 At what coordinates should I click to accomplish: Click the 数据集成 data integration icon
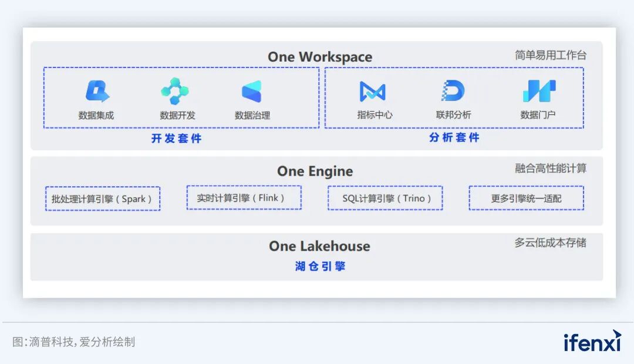(x=97, y=91)
